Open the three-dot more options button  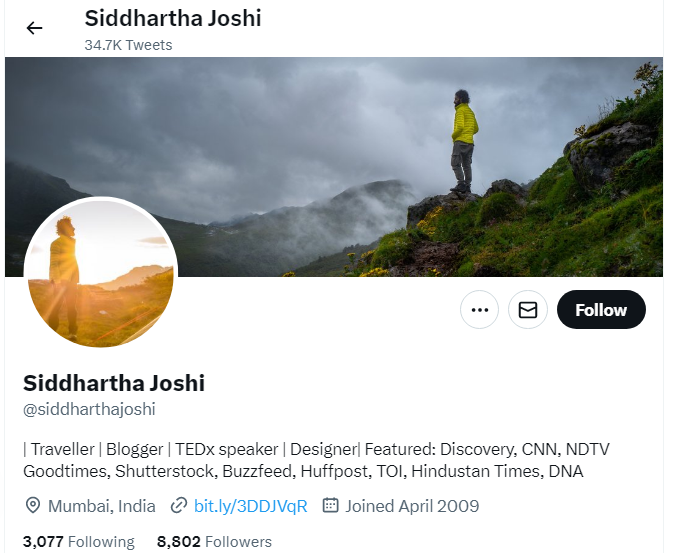[479, 310]
